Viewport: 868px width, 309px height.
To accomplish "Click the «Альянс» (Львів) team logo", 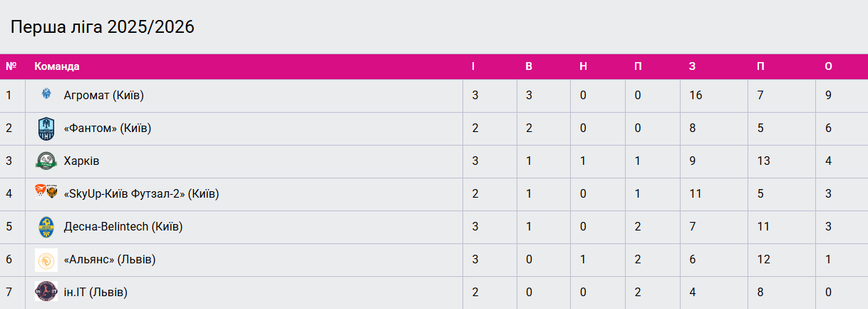I will [46, 260].
